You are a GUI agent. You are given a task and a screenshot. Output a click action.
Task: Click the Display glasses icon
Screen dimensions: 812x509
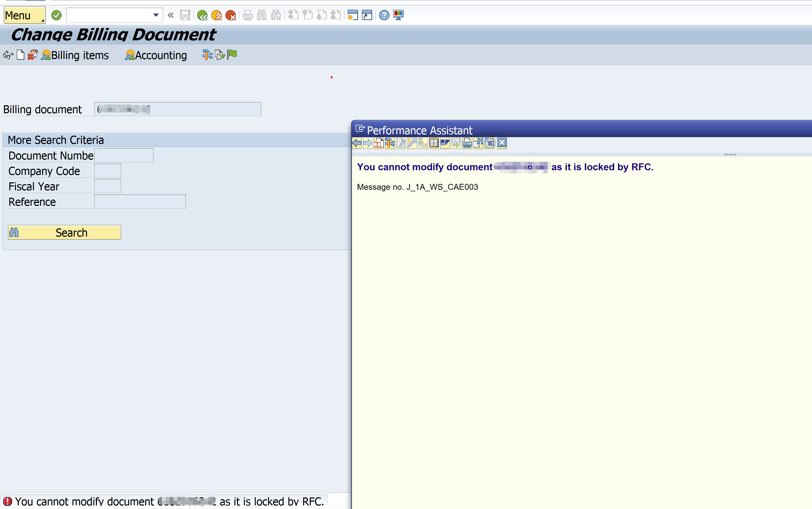[x=8, y=55]
